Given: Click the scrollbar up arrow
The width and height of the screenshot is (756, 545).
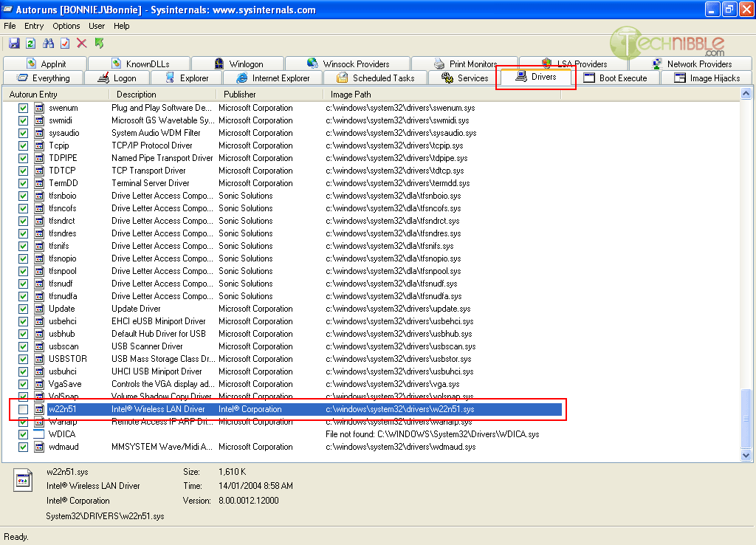Looking at the screenshot, I should [746, 94].
